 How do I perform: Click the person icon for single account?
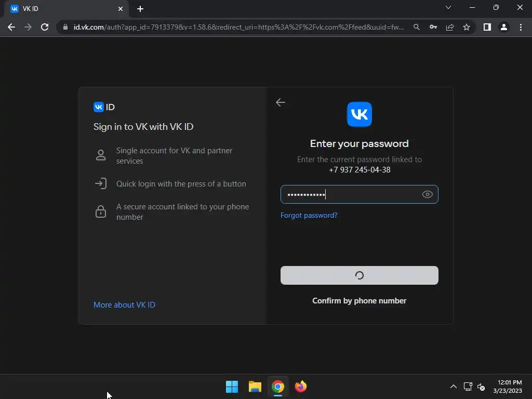point(101,155)
